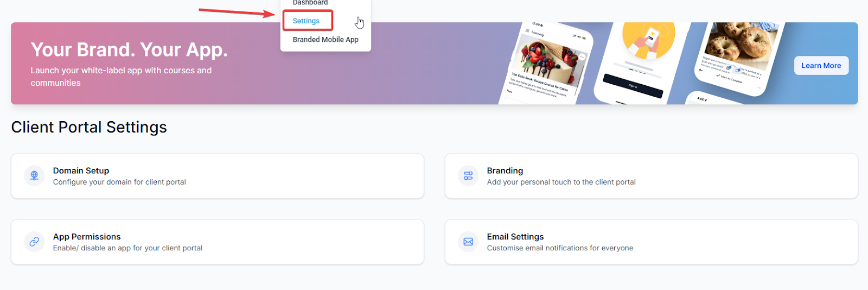Open the Branding settings title
868x290 pixels.
505,171
